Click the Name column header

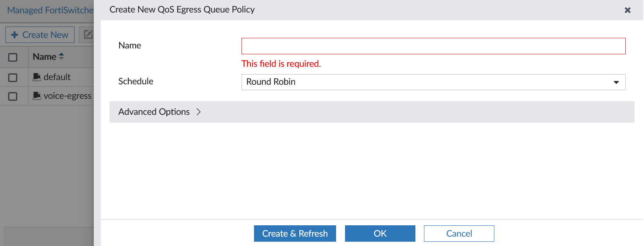coord(45,57)
